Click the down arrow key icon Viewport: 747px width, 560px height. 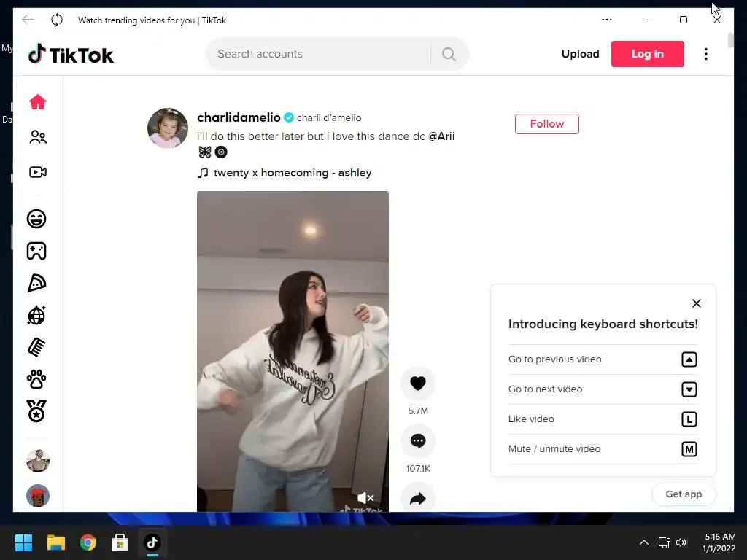(689, 389)
